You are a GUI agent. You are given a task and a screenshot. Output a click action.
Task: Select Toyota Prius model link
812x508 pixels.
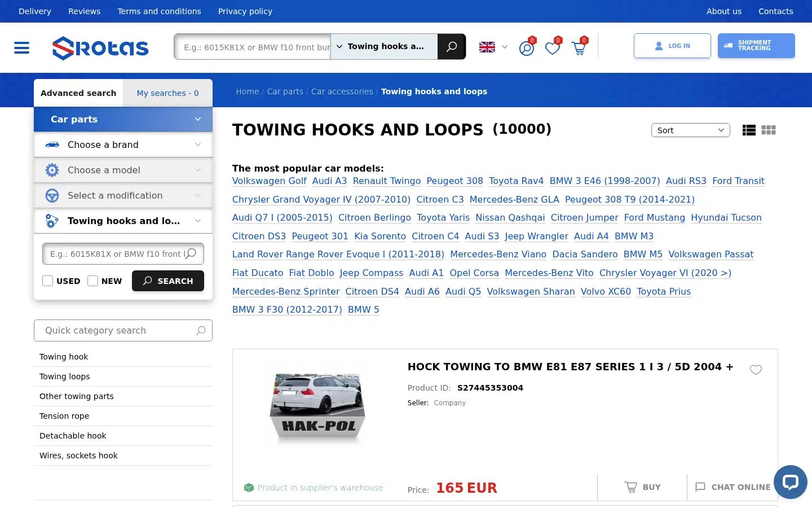click(664, 292)
